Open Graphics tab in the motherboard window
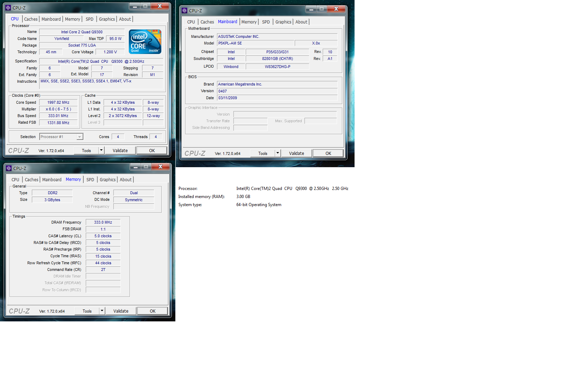 283,22
